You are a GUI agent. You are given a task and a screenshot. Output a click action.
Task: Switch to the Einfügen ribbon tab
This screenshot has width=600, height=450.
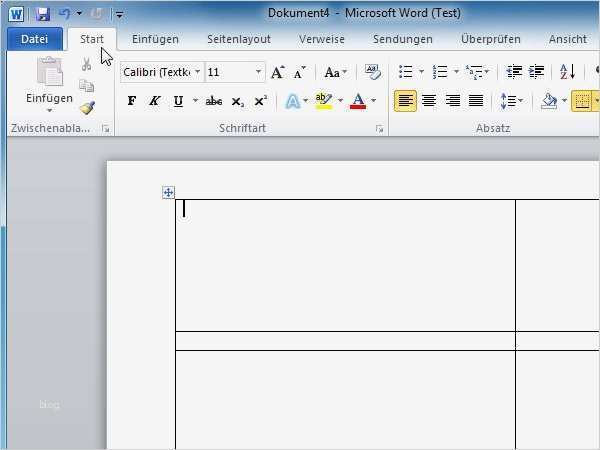point(155,39)
